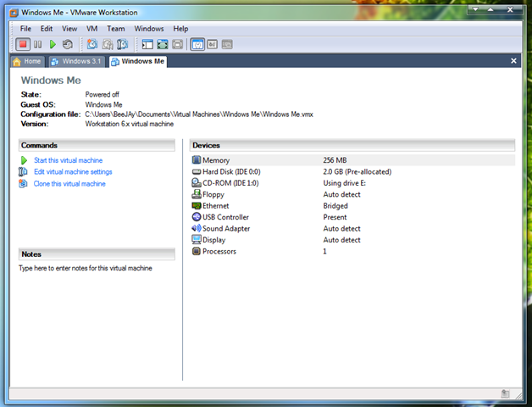Select the Console view toolbar icon
The image size is (532, 407).
point(227,44)
